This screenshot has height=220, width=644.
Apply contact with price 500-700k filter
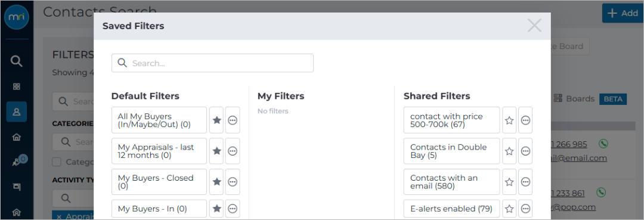452,120
